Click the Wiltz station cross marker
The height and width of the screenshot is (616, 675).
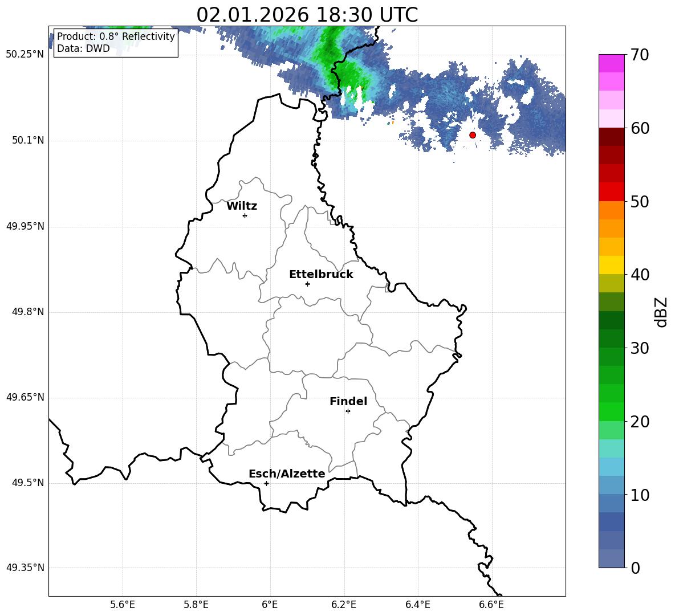(x=245, y=215)
